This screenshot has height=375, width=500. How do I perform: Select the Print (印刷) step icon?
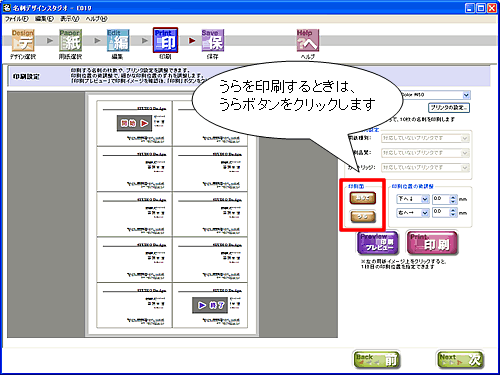[x=165, y=40]
